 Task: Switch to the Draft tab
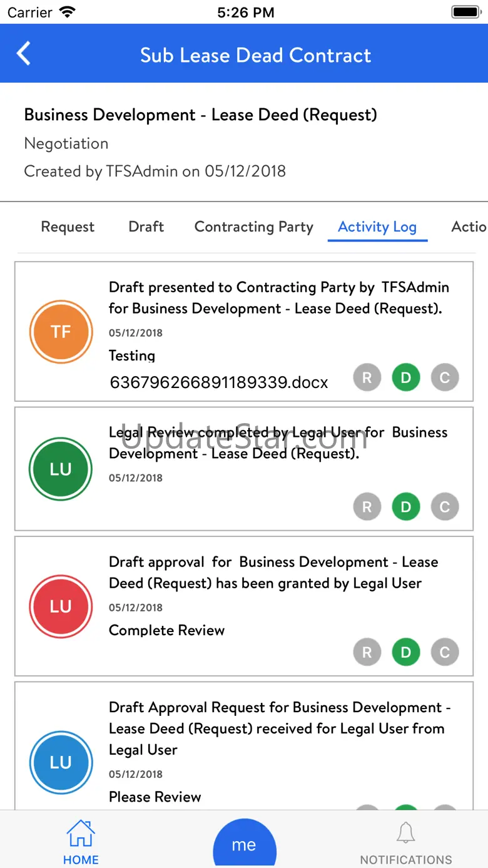point(146,227)
